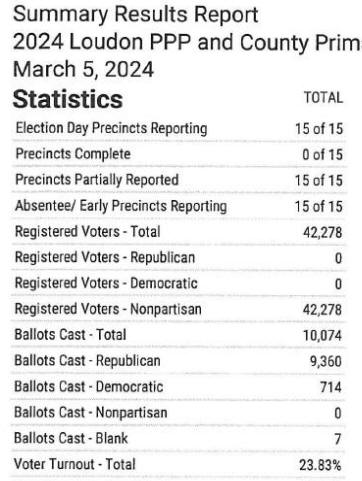Click the Ballots Cast - Nonpartisan label
362x481 pixels.
tap(91, 413)
